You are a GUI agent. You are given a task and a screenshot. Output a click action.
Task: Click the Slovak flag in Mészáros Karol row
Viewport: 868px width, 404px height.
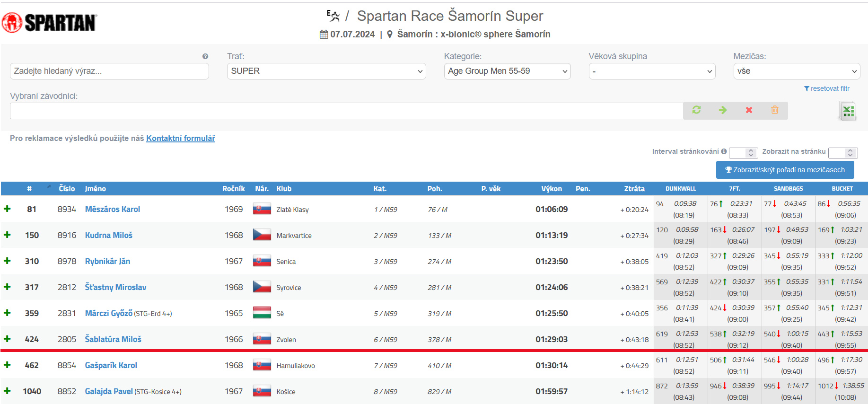pos(262,209)
